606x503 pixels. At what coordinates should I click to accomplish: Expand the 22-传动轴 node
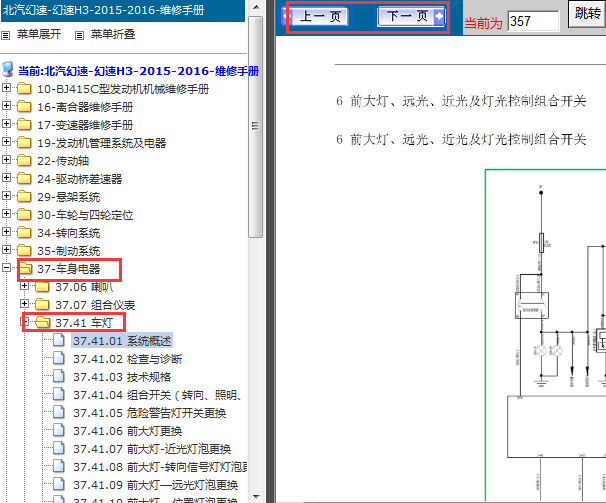(x=6, y=160)
